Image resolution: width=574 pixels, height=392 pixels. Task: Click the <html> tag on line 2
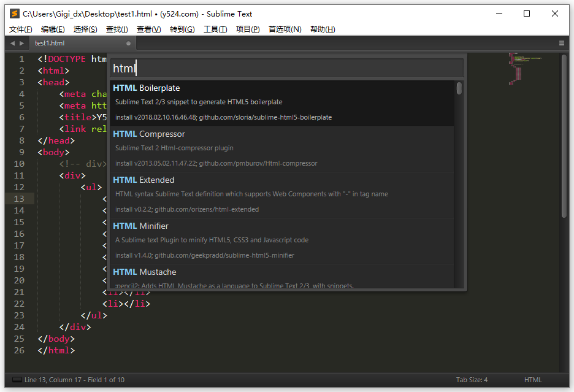coord(53,71)
